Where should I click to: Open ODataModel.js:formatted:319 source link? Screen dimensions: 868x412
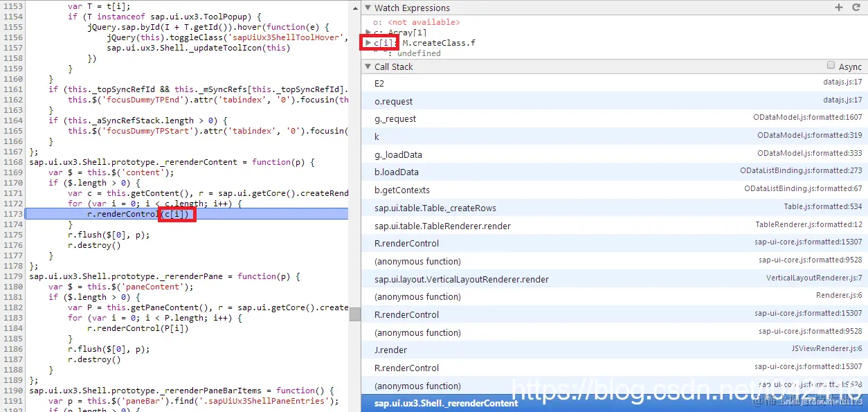pyautogui.click(x=810, y=135)
